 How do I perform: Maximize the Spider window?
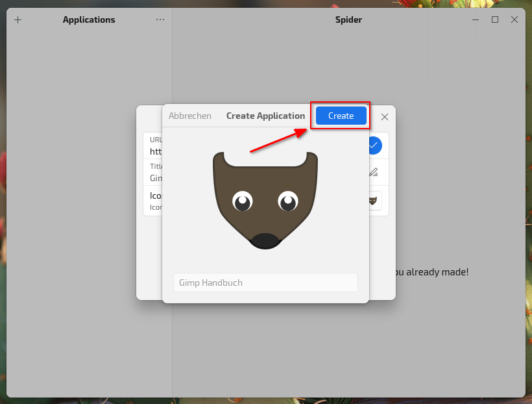495,19
